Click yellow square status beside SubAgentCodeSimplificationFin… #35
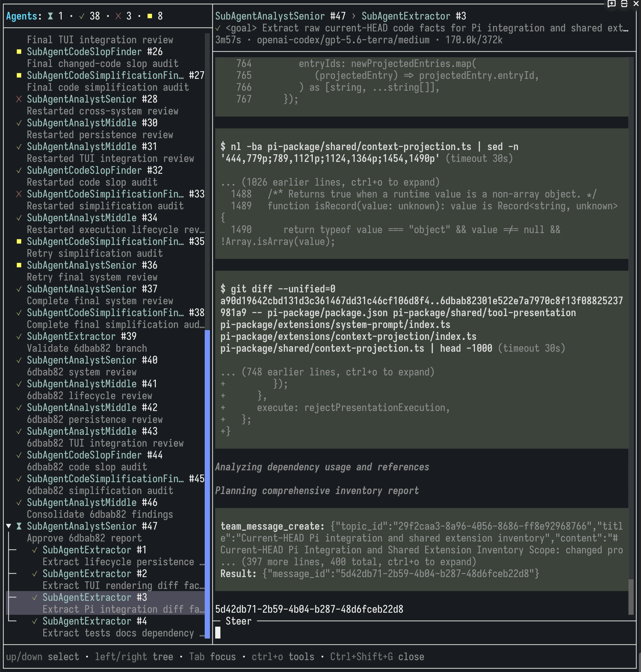Viewport: 641px width, 672px height. tap(19, 241)
